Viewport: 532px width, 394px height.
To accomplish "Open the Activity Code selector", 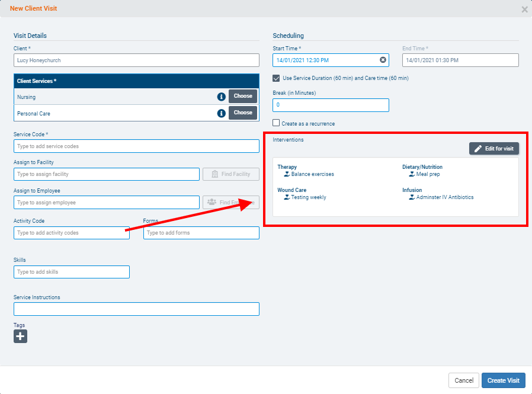I will (71, 233).
